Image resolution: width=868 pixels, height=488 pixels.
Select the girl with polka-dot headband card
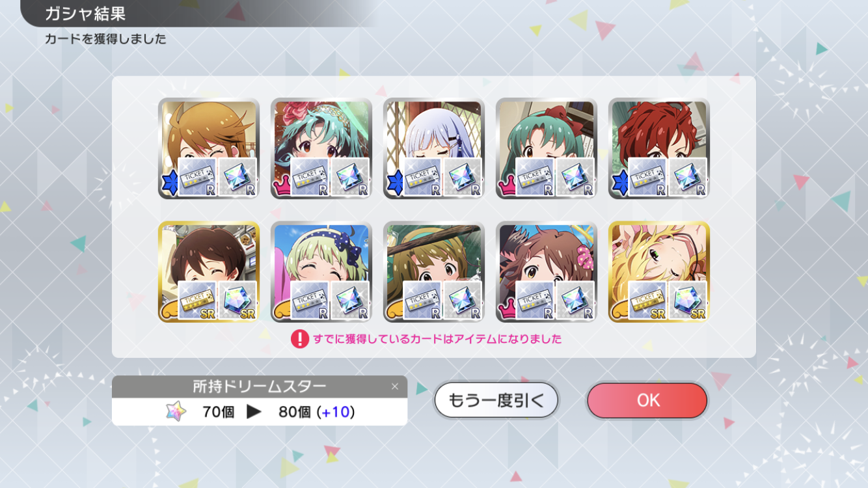coord(321,271)
